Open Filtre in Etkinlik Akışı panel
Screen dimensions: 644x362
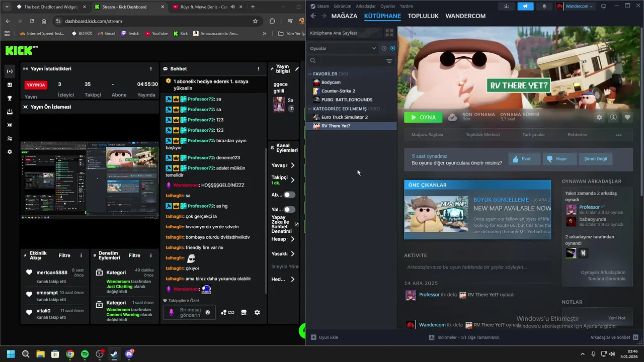64,255
